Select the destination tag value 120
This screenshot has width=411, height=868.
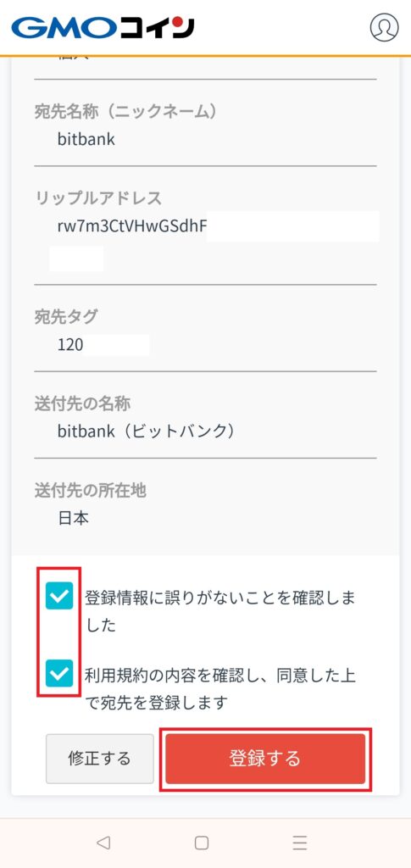70,345
